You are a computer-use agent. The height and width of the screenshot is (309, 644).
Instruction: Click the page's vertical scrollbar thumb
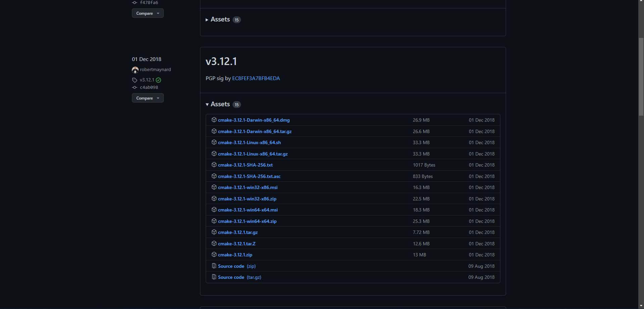[641, 76]
